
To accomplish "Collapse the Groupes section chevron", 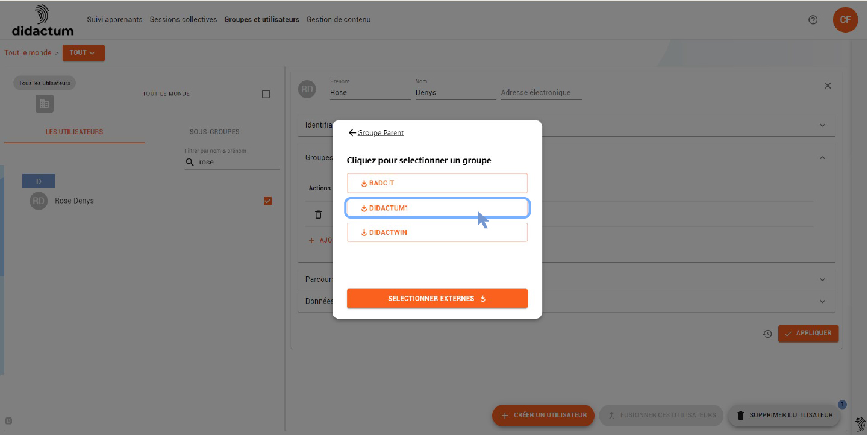I will coord(823,158).
